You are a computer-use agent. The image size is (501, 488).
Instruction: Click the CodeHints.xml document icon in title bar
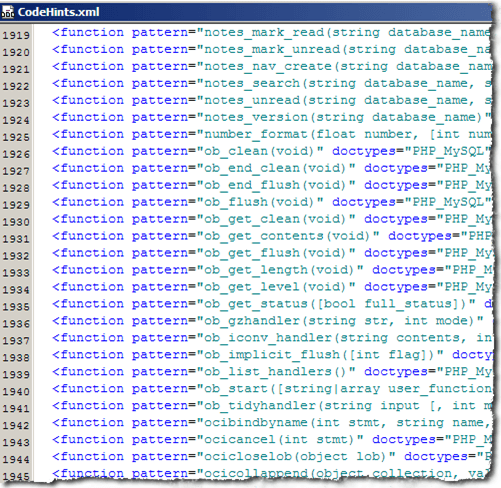click(x=8, y=12)
